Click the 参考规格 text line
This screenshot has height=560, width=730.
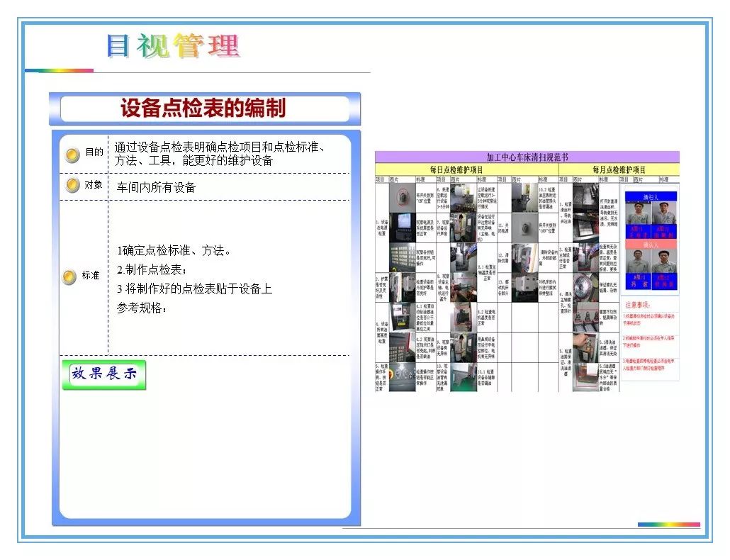[x=142, y=308]
